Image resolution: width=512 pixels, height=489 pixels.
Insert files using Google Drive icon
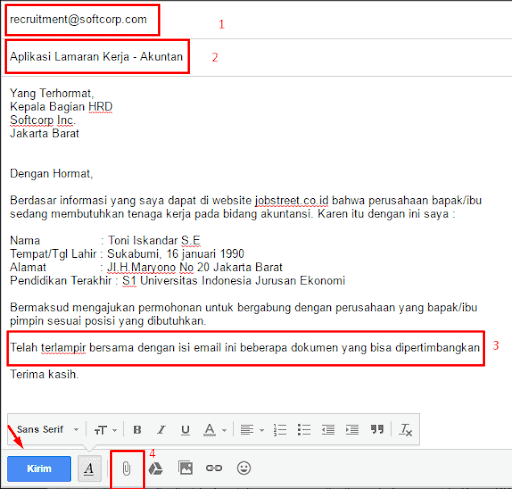point(155,468)
